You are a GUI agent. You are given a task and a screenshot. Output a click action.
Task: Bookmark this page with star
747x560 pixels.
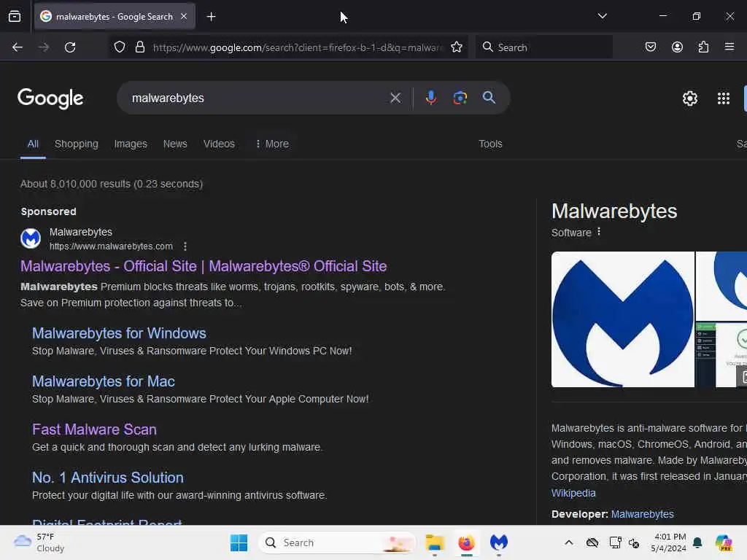[457, 47]
